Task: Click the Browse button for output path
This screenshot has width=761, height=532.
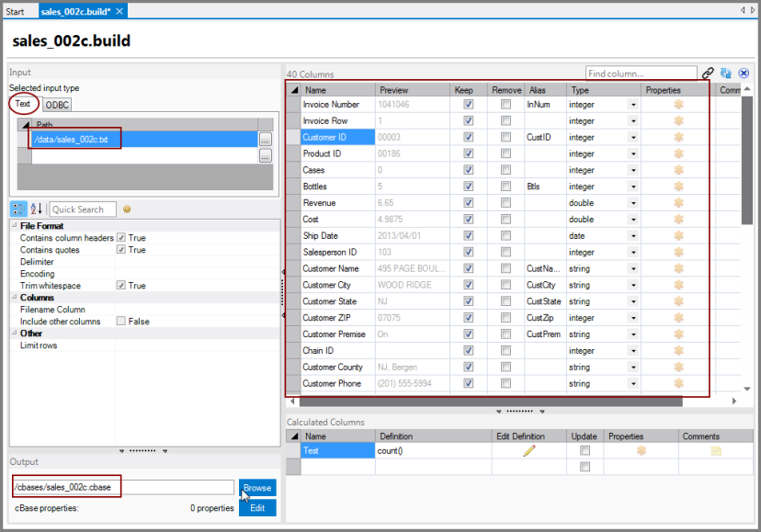Action: pos(257,487)
